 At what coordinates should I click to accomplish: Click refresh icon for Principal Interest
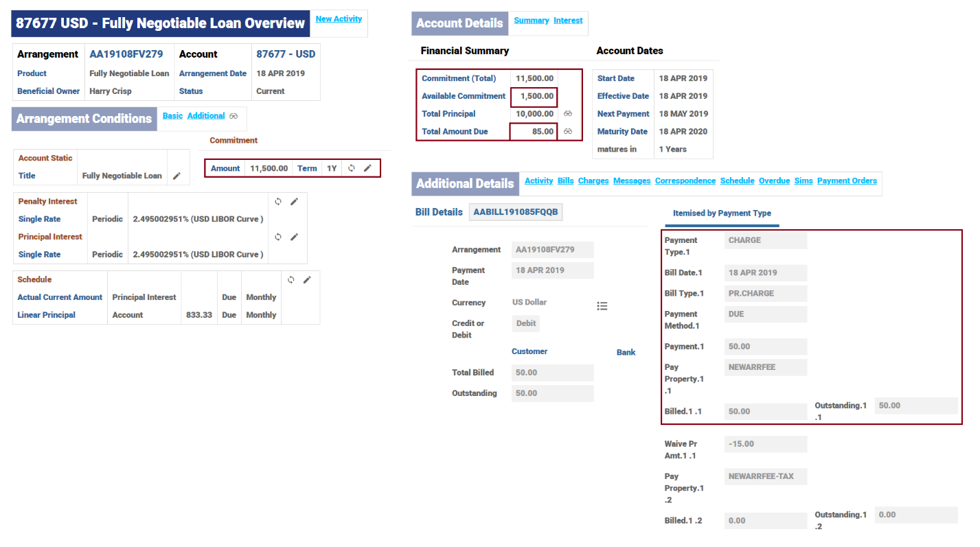coord(278,237)
